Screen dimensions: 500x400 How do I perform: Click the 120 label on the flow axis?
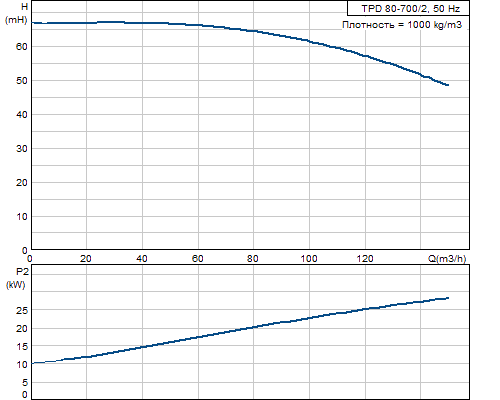(x=365, y=259)
